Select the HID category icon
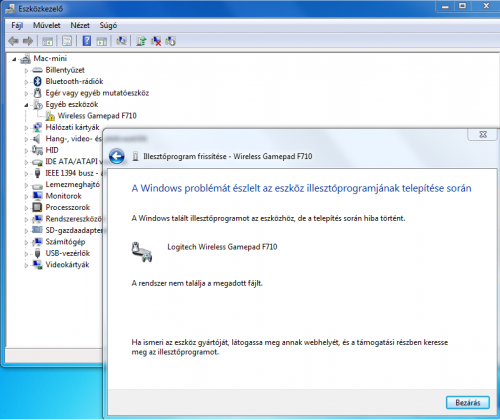 (37, 150)
